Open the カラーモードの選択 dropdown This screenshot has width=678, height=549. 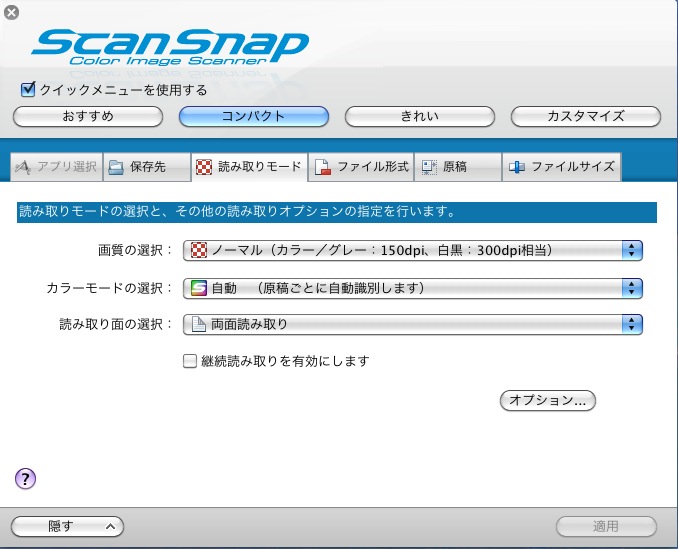pos(411,288)
